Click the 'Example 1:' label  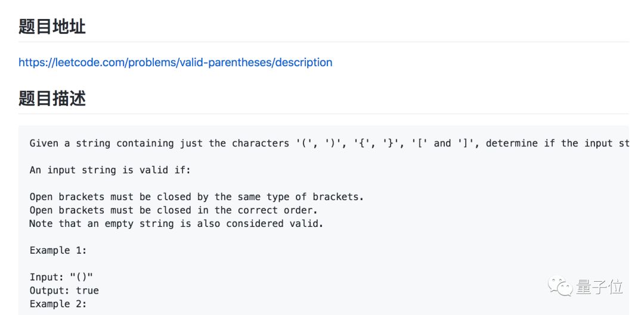tap(58, 250)
